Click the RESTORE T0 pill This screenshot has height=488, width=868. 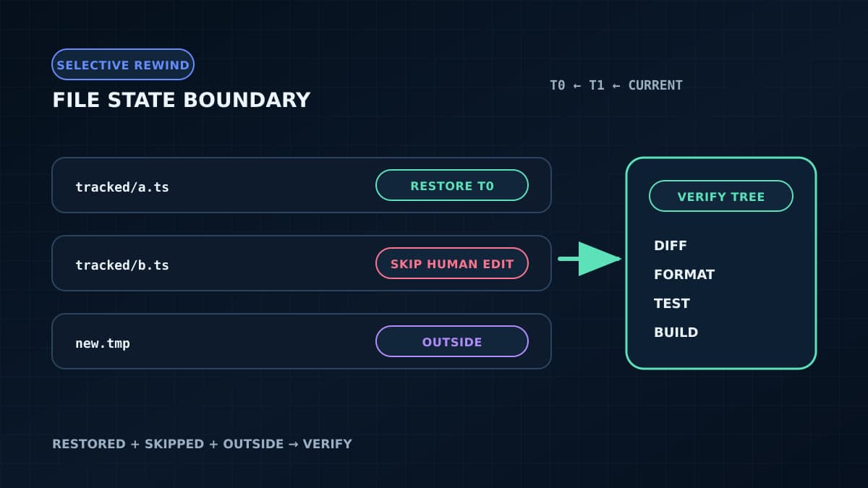point(452,185)
